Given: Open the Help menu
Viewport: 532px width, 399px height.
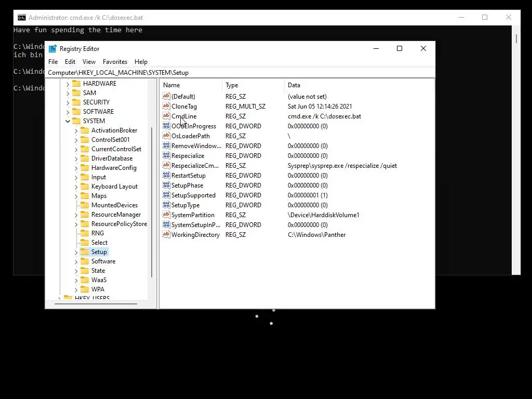Looking at the screenshot, I should [141, 62].
